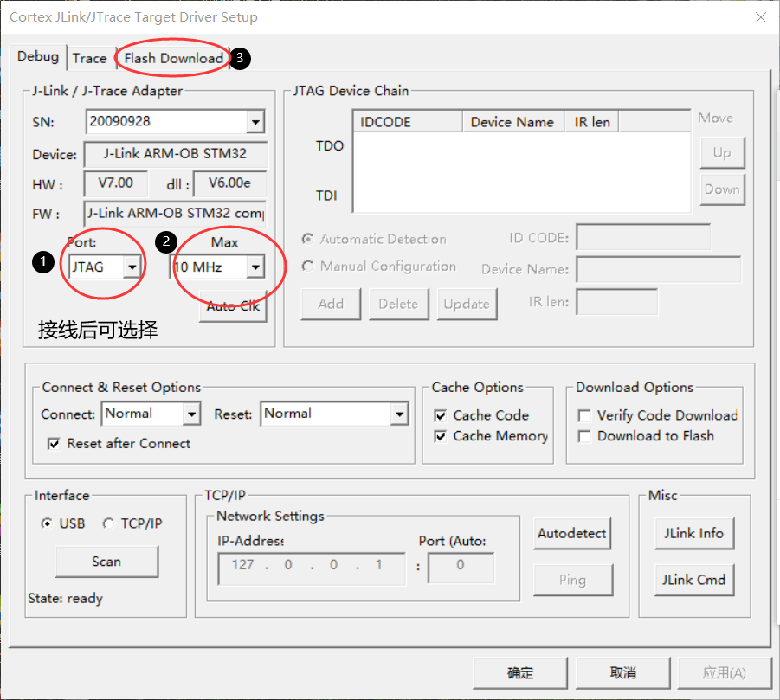
Task: Click the IR len column header
Action: pos(592,122)
